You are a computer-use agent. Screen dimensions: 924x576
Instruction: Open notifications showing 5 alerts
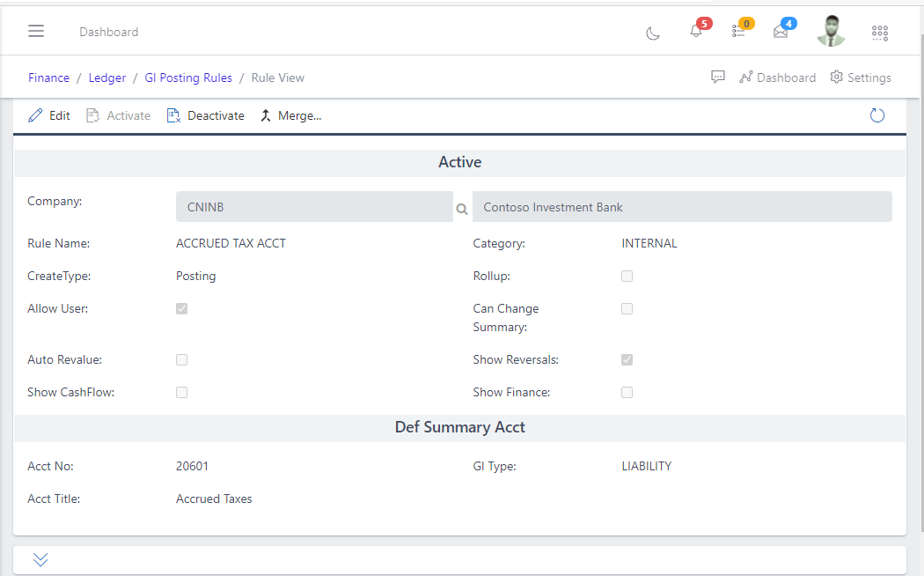click(695, 32)
